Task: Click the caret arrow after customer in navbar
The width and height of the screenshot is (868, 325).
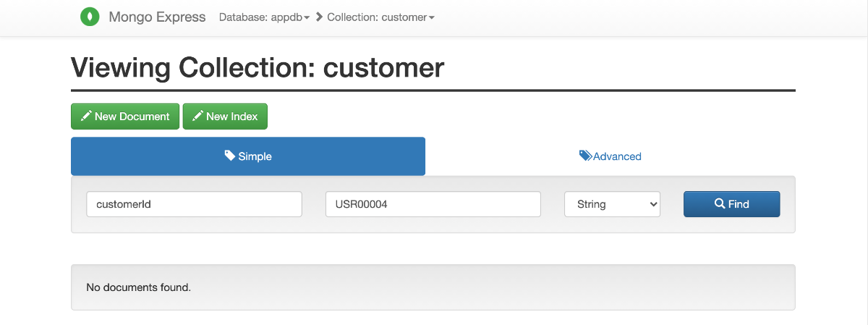Action: [x=432, y=17]
